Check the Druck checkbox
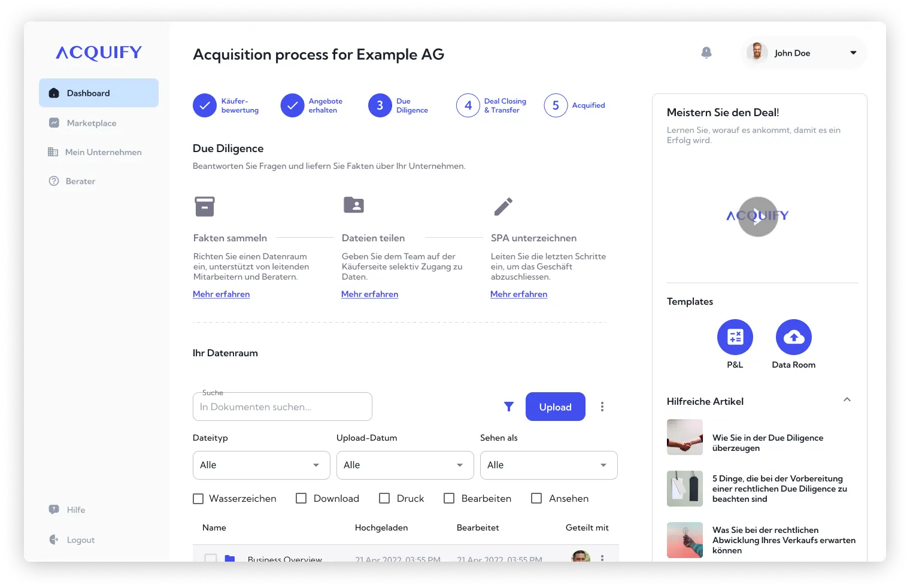The width and height of the screenshot is (910, 588). (x=384, y=498)
